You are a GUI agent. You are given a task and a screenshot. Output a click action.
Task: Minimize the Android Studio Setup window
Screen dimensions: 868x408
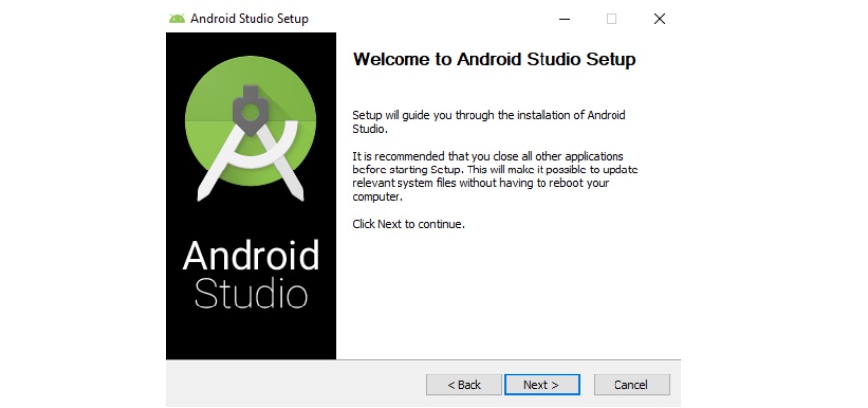(x=564, y=19)
